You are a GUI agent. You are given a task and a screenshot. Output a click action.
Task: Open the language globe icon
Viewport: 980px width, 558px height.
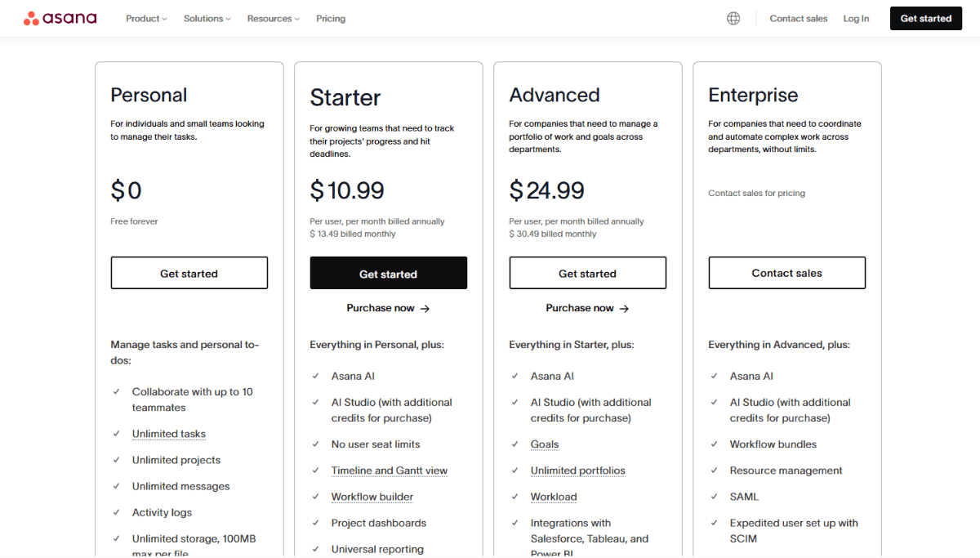(733, 17)
